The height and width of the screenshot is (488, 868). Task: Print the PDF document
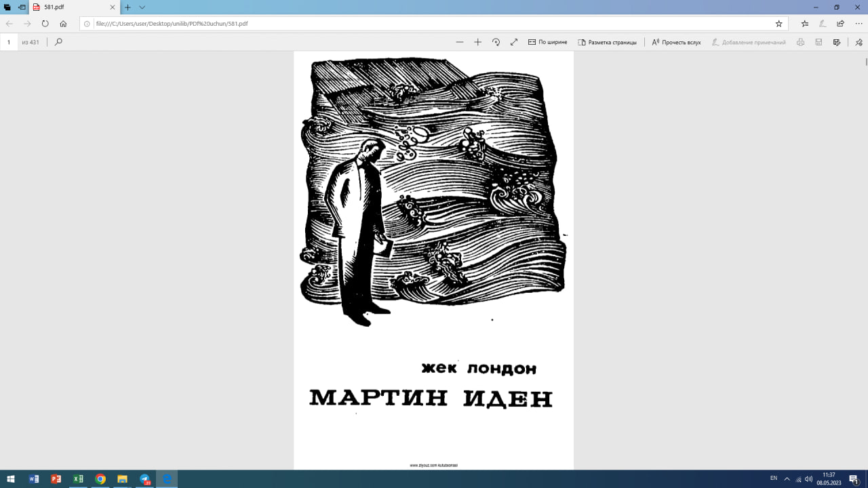click(x=801, y=42)
